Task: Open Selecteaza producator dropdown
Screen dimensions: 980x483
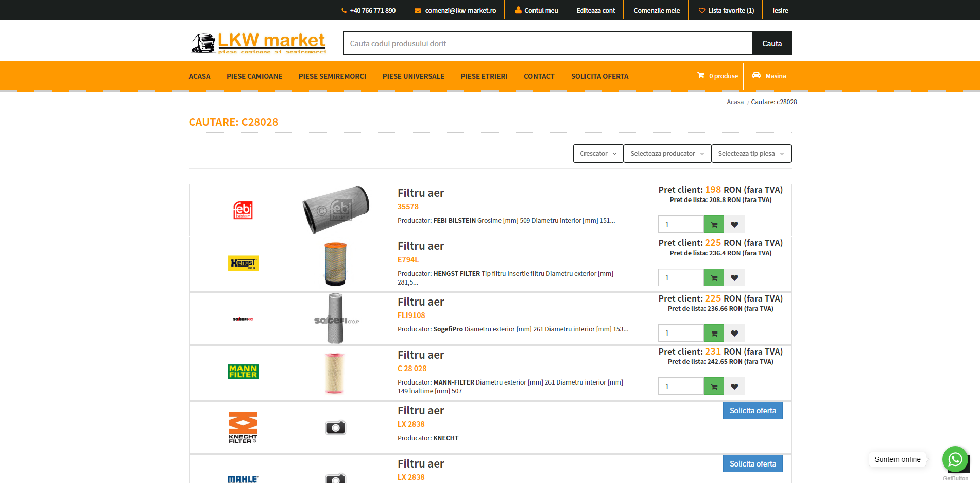Action: [667, 154]
